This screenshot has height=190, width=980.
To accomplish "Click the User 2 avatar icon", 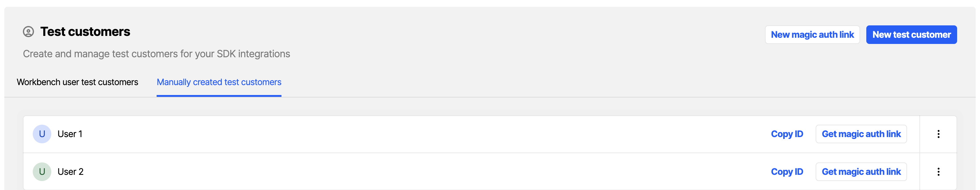I will [42, 172].
